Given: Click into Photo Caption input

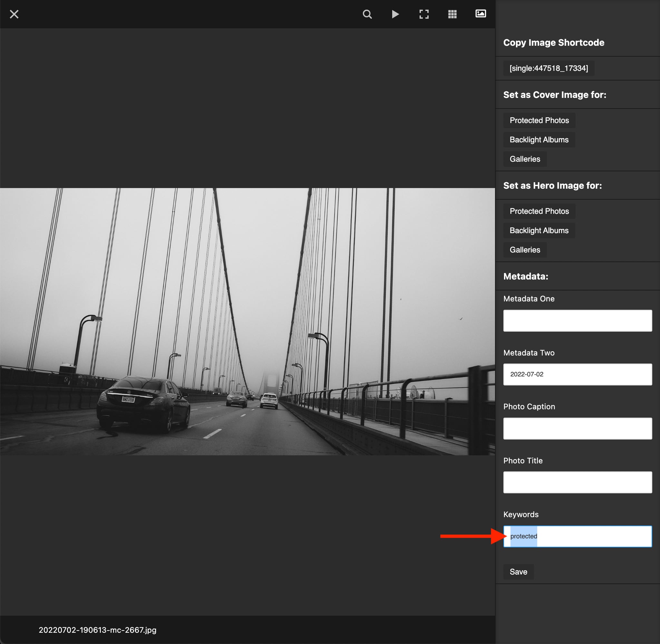Looking at the screenshot, I should click(577, 429).
